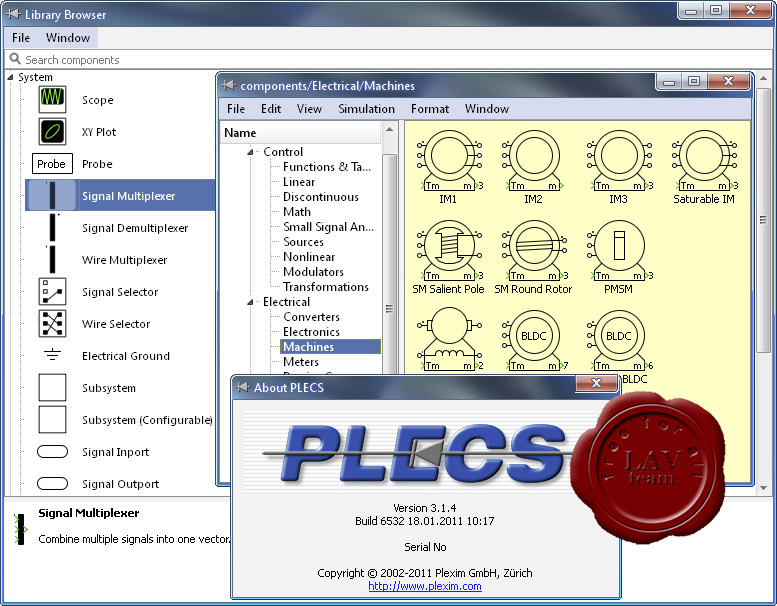The height and width of the screenshot is (606, 777).
Task: Select the DC machine with field winding
Action: 449,339
